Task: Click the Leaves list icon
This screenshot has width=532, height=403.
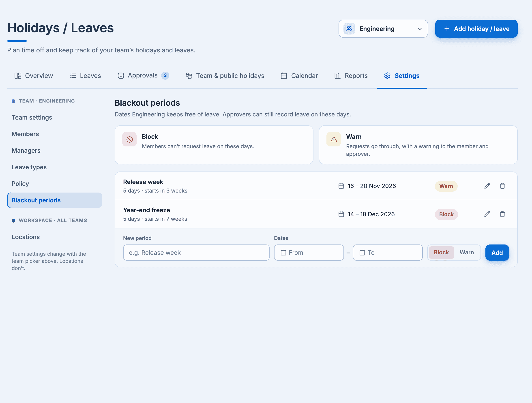Action: pos(73,76)
